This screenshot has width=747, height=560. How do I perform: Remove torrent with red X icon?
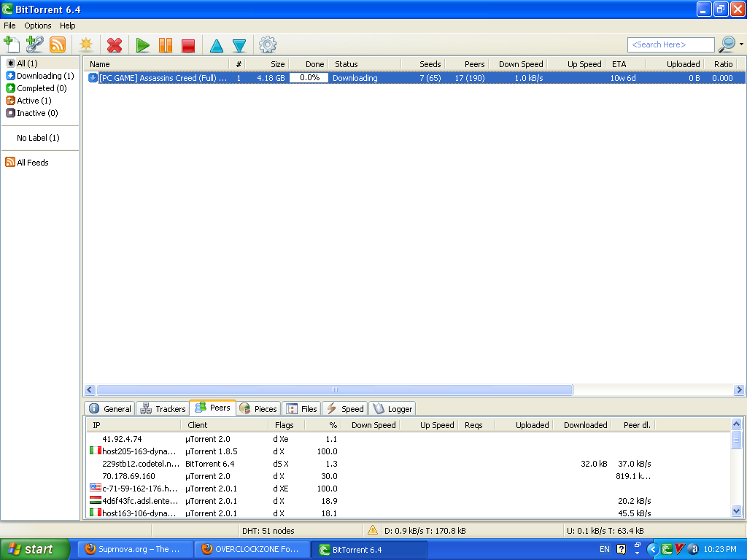pos(115,45)
